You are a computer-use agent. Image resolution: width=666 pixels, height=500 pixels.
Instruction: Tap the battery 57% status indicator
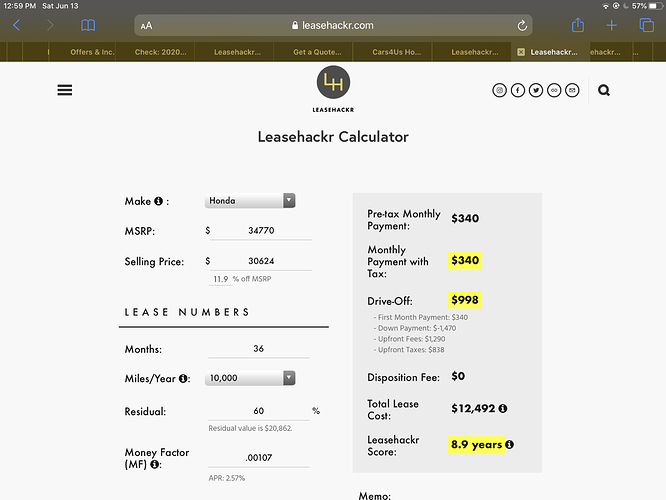pyautogui.click(x=646, y=6)
